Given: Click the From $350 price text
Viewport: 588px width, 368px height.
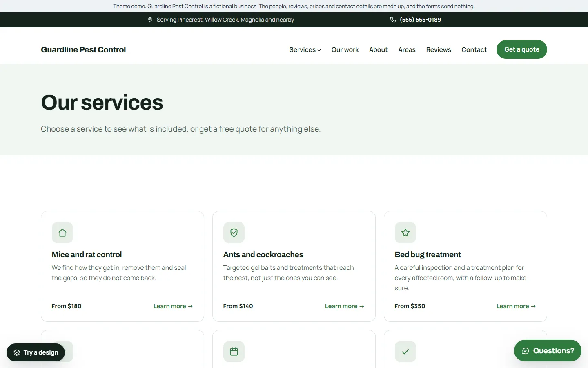Looking at the screenshot, I should click(x=410, y=306).
